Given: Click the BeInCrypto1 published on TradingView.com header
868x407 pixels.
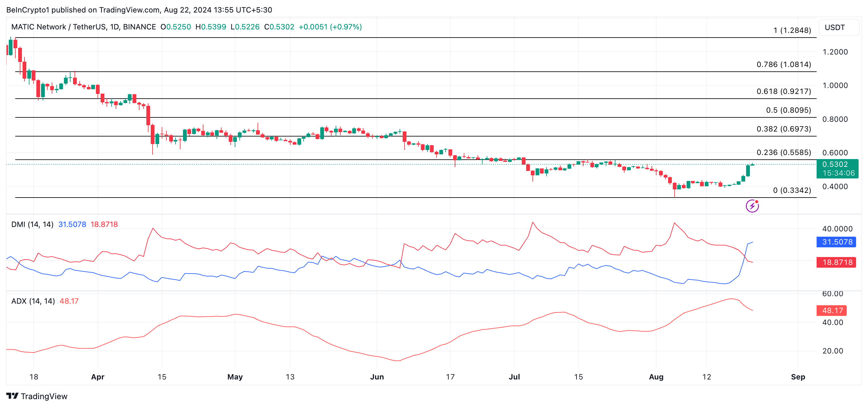Looking at the screenshot, I should [139, 10].
